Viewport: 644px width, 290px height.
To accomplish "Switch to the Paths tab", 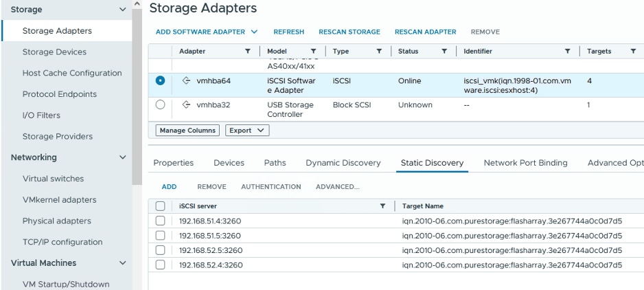I will (275, 163).
